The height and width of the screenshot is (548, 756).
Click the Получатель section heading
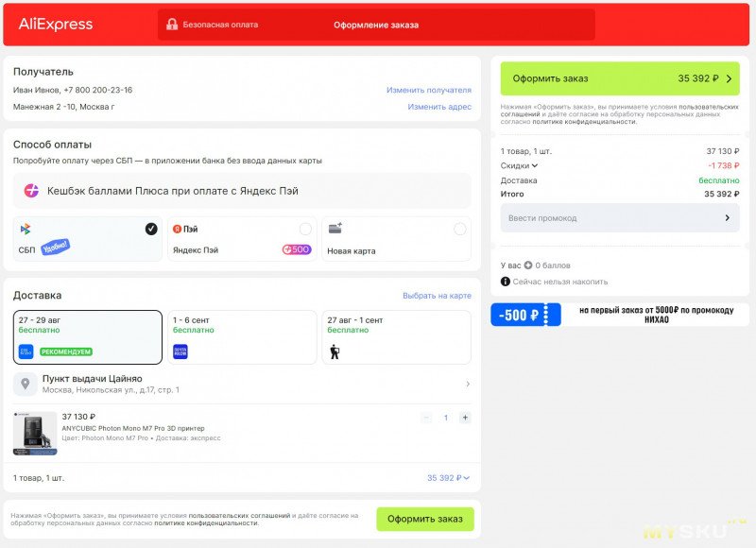(43, 72)
